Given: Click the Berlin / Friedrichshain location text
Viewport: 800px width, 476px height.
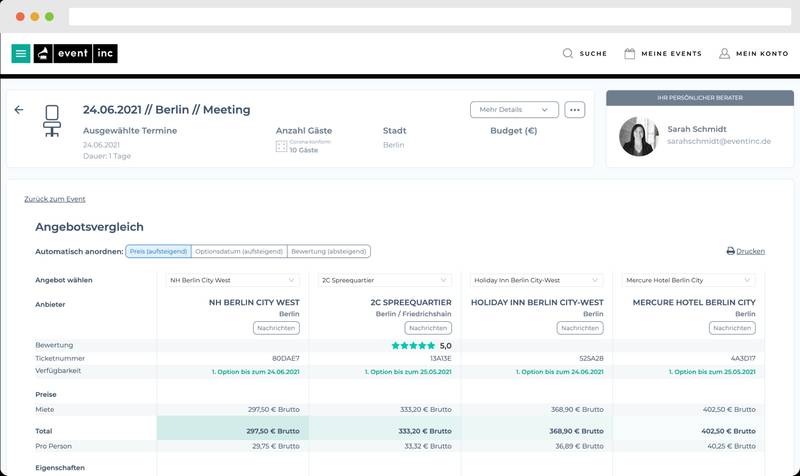Looking at the screenshot, I should coord(413,314).
